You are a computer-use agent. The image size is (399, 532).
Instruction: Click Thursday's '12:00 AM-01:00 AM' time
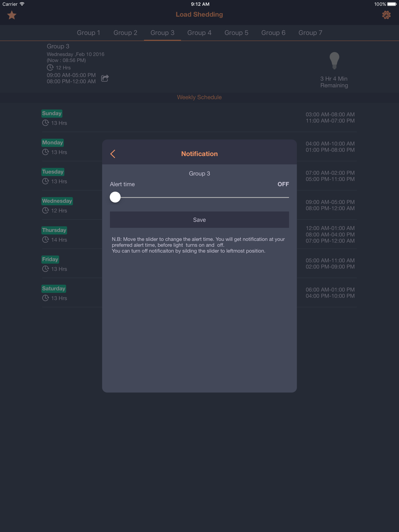pos(330,228)
